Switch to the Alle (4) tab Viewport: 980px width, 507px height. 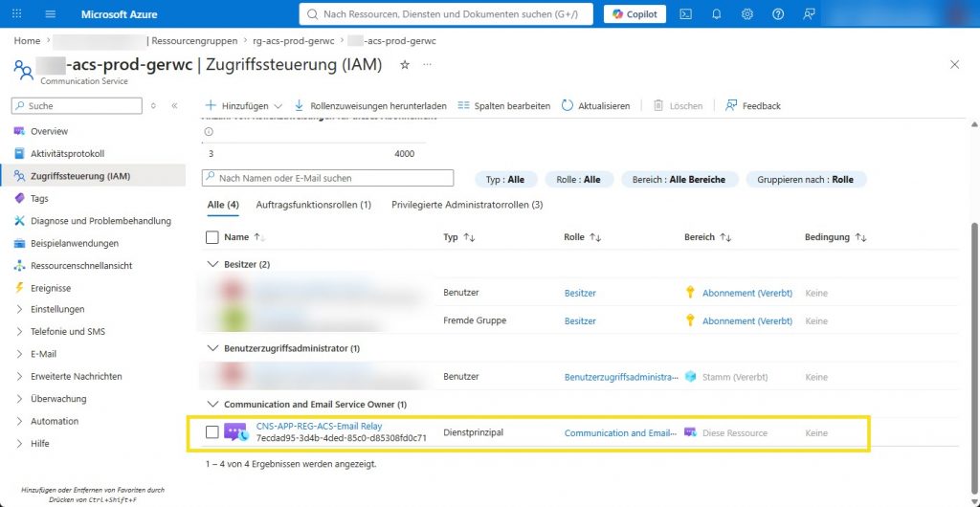tap(223, 205)
